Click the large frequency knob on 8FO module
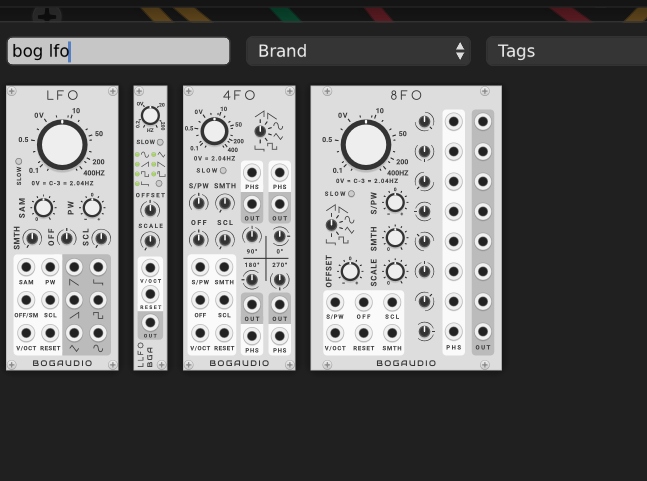 366,145
